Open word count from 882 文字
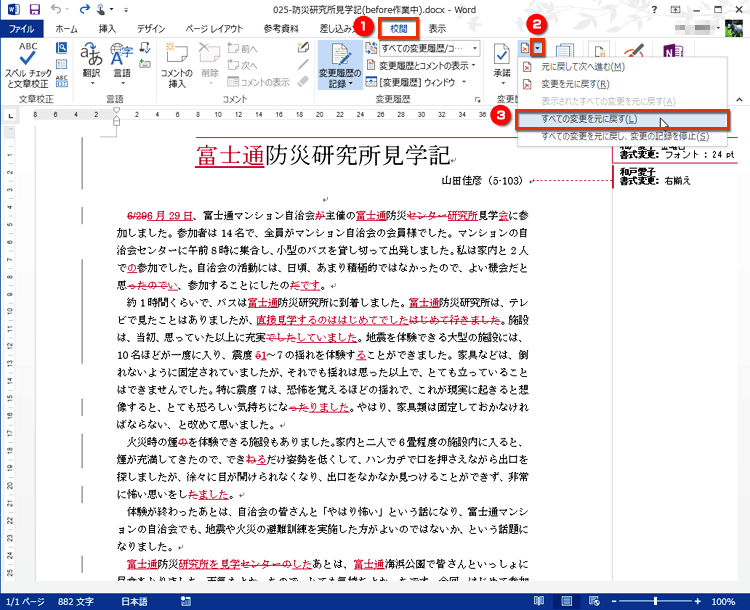The width and height of the screenshot is (750, 610). (x=76, y=601)
